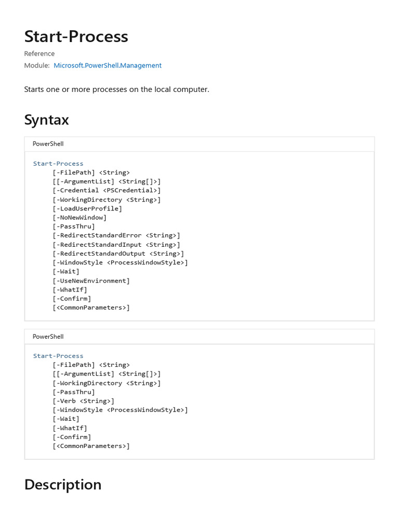The width and height of the screenshot is (399, 532).
Task: Click the -LoadUserProfile parameter line
Action: [87, 209]
